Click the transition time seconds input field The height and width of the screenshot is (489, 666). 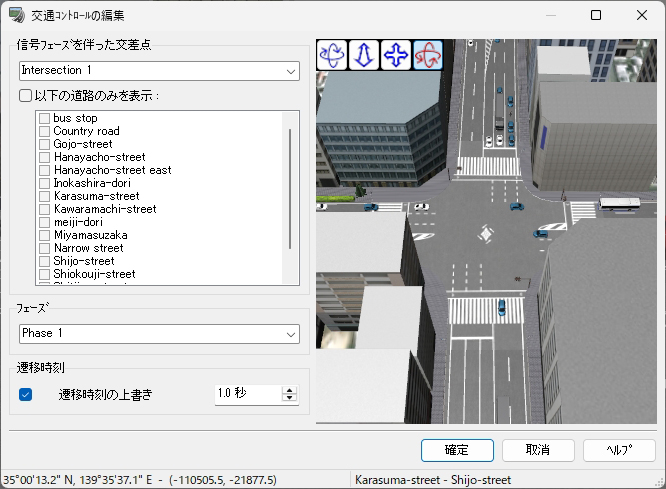tap(247, 393)
